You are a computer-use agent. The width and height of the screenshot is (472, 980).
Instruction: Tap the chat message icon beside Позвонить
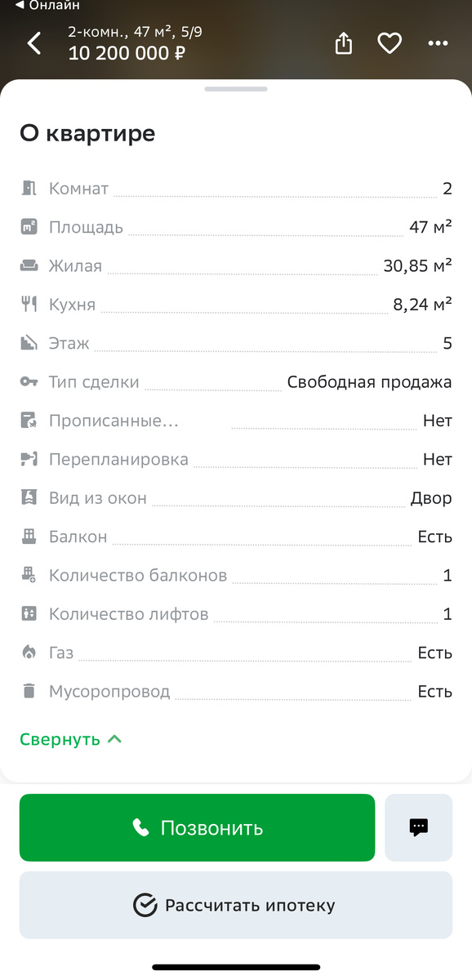[x=418, y=827]
